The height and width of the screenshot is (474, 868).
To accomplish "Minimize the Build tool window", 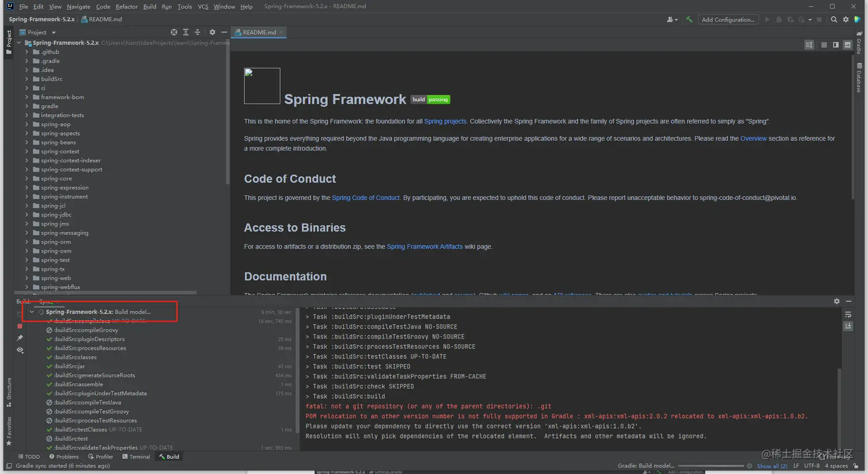I will tap(848, 301).
